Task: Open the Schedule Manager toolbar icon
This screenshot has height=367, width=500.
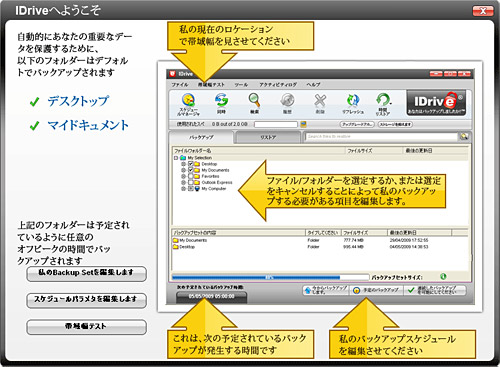Action: [x=188, y=100]
